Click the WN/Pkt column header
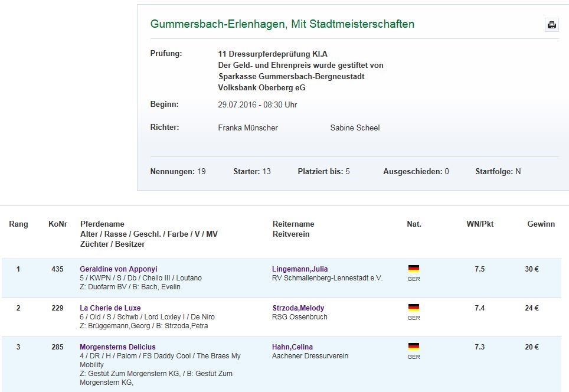 pos(479,224)
